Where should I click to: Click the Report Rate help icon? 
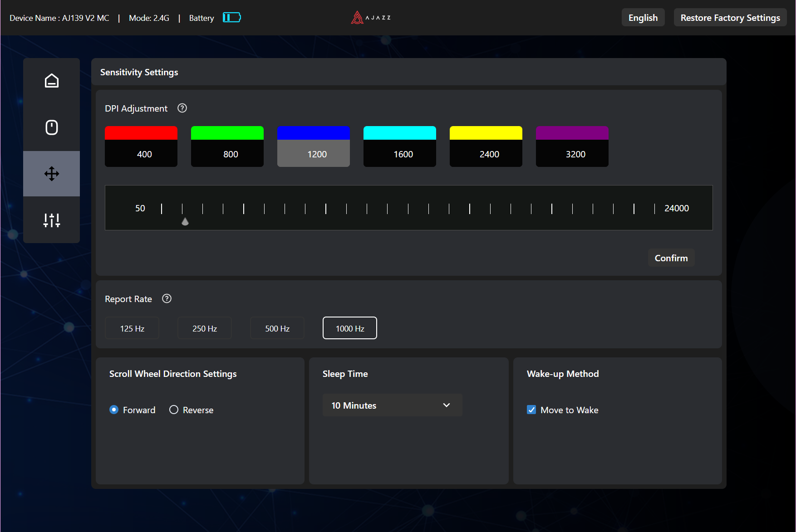click(167, 299)
